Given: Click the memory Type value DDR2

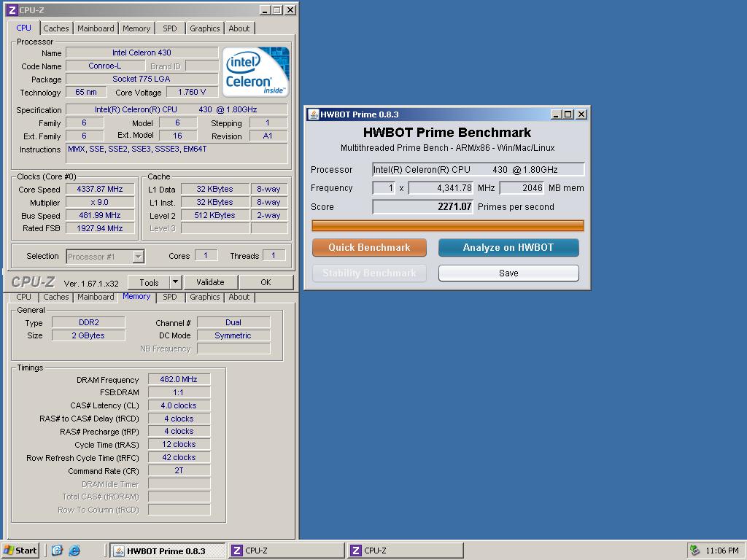Looking at the screenshot, I should [x=88, y=322].
